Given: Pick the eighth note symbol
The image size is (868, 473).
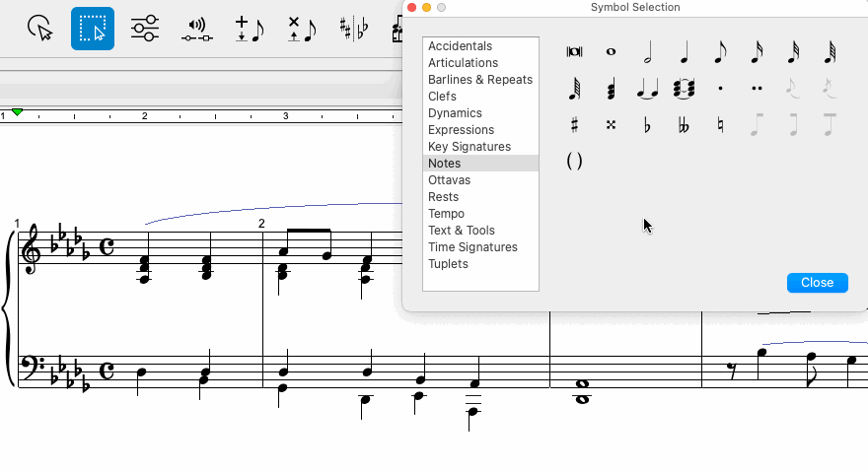Looking at the screenshot, I should click(720, 52).
